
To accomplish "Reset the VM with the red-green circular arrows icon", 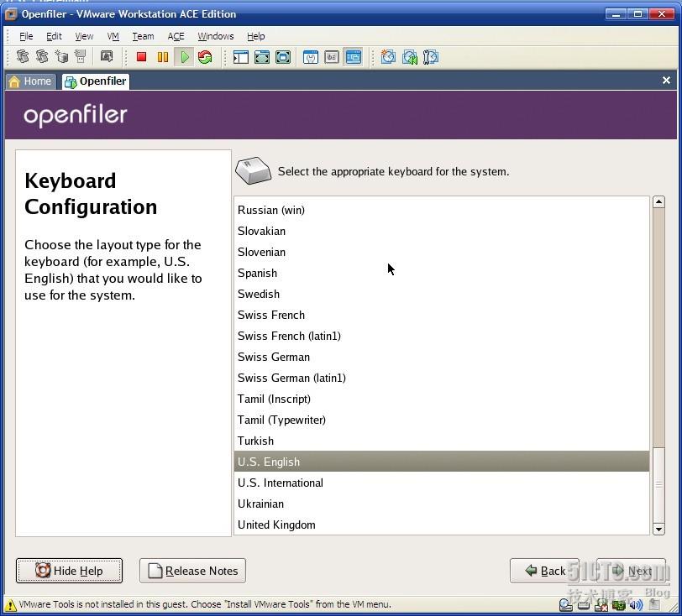I will point(205,57).
